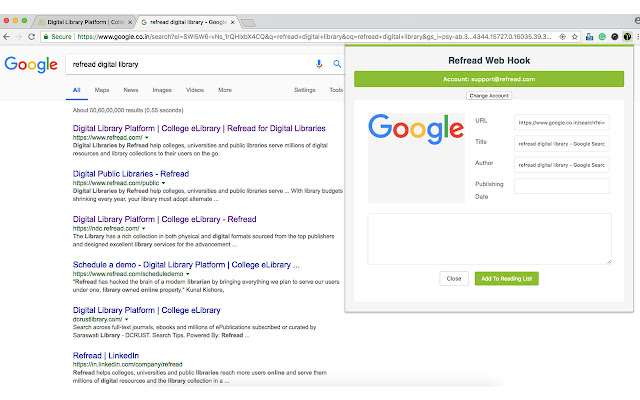Screen dimensions: 640x400
Task: Open the Chrome three-dot menu
Action: tap(638, 37)
